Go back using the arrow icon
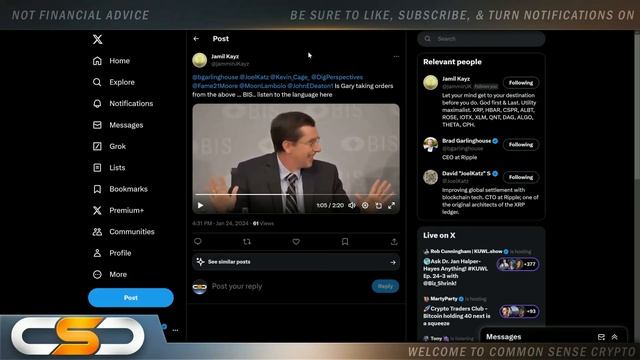The height and width of the screenshot is (360, 640). pos(196,38)
